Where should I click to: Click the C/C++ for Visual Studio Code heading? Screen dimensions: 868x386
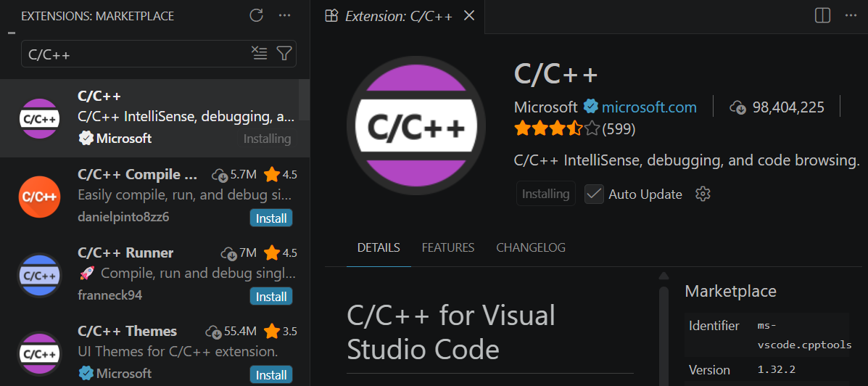(451, 332)
